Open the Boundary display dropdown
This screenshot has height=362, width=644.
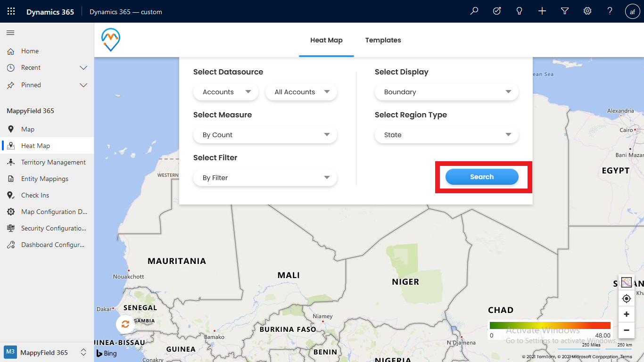[x=446, y=92]
